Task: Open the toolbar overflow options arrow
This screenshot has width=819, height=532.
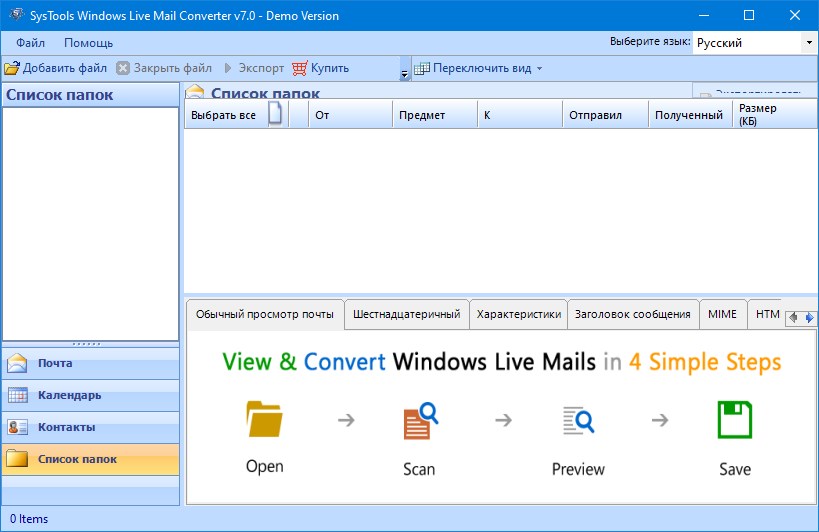Action: pos(404,75)
